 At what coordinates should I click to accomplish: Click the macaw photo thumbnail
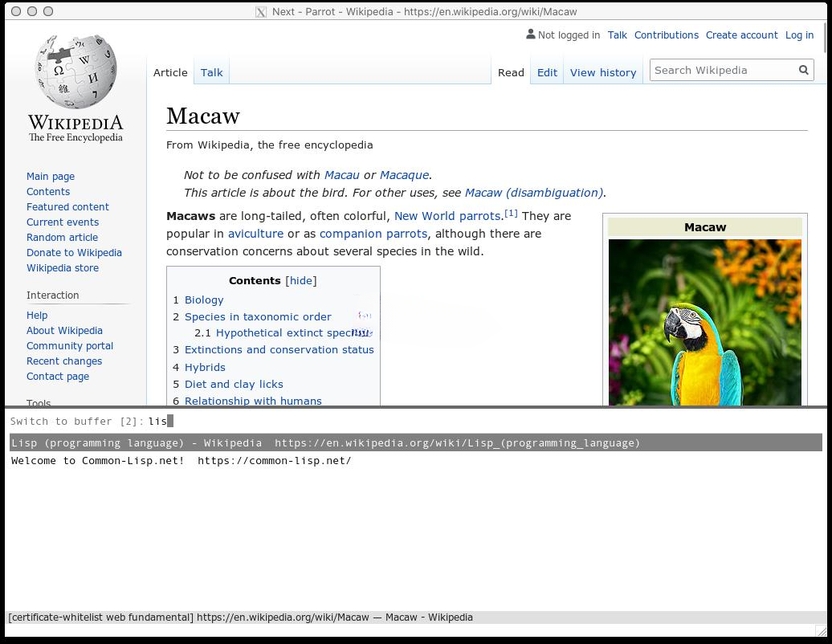704,322
